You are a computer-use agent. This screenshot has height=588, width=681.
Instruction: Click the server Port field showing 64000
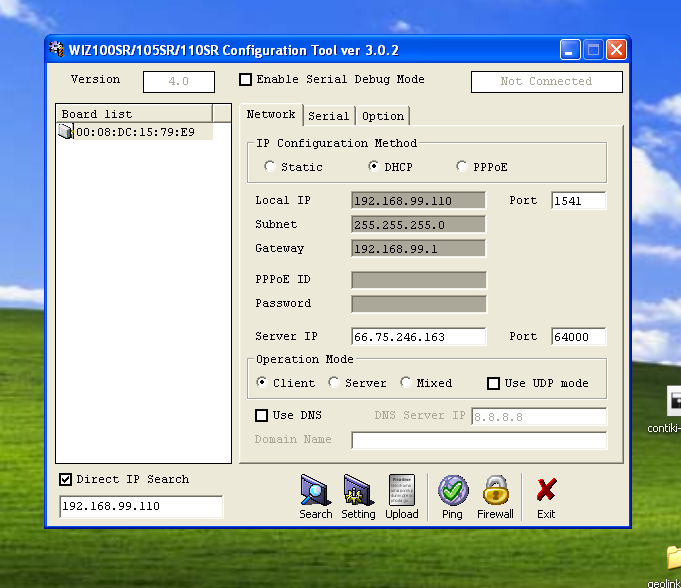[579, 337]
